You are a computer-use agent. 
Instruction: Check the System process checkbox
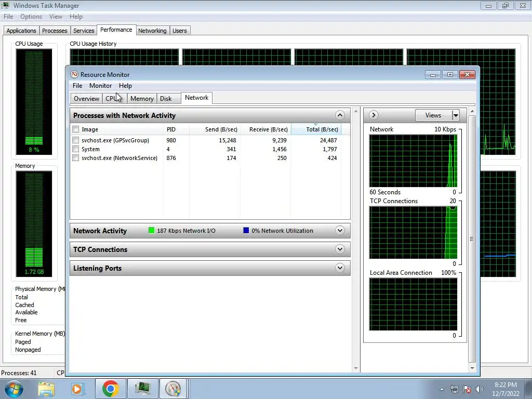76,149
